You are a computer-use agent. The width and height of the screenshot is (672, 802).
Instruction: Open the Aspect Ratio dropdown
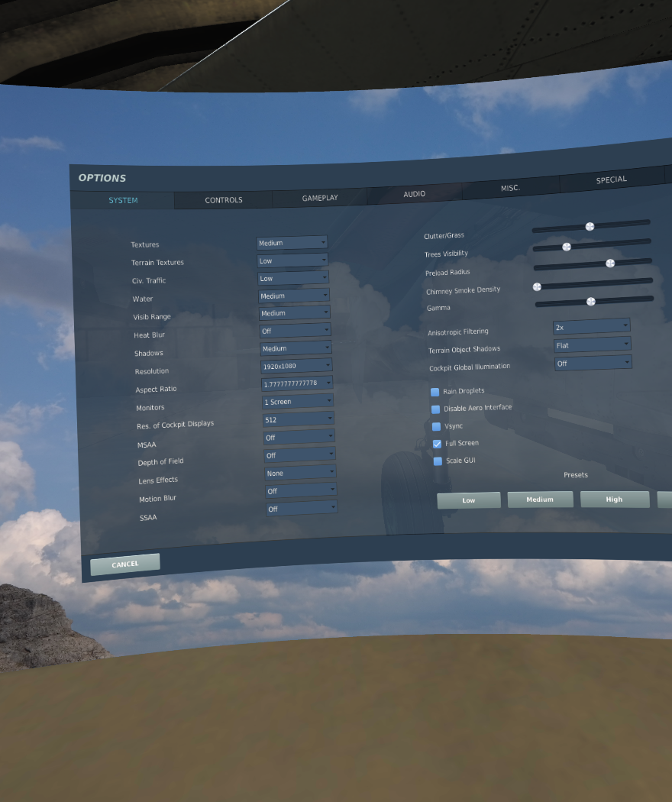297,383
